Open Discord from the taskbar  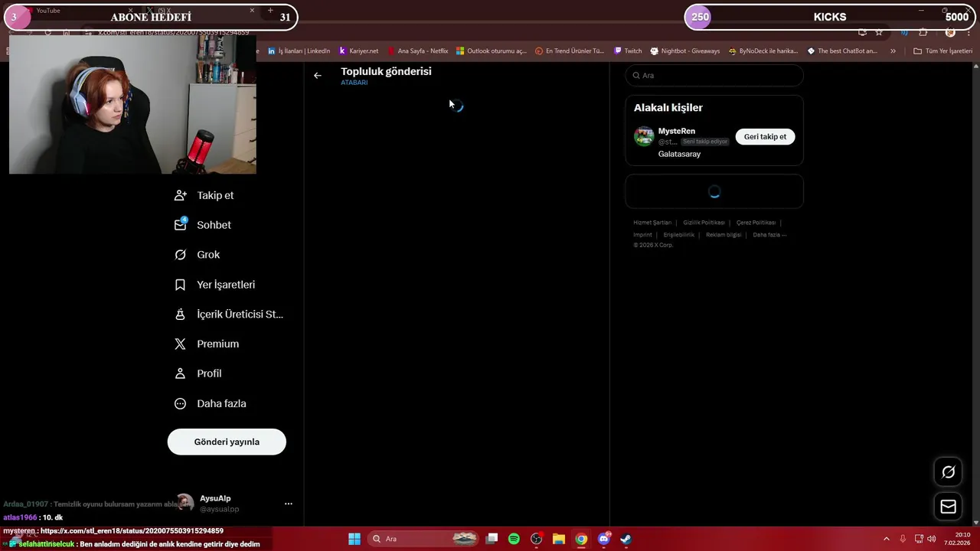coord(603,539)
